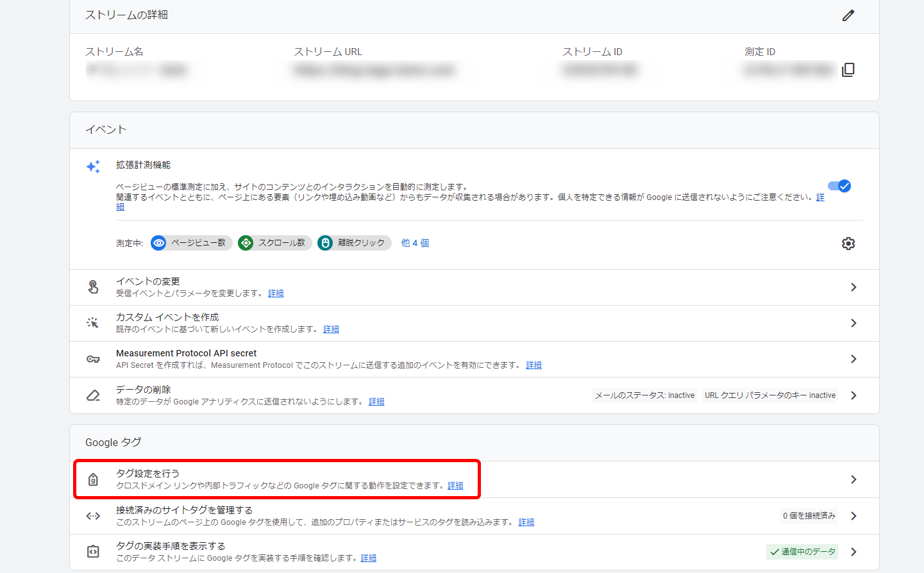Open enhanced measurement gear settings
This screenshot has width=924, height=573.
[848, 244]
